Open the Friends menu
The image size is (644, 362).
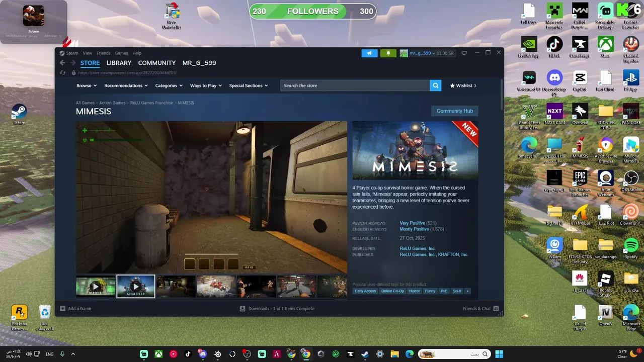pyautogui.click(x=104, y=53)
